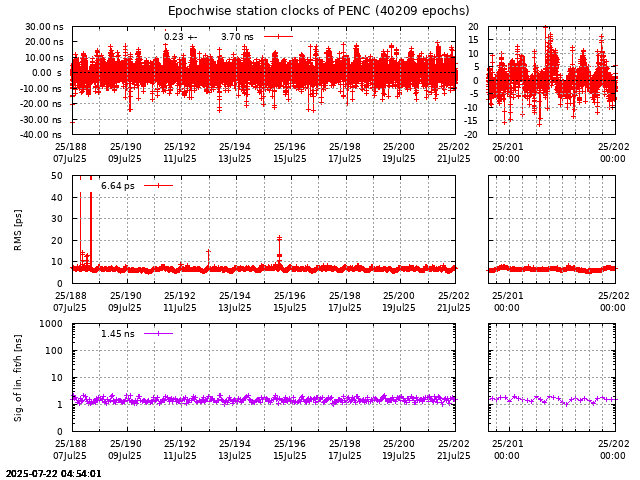
Task: Click the "Sig. of lin. fit/h [ns]" axis label
Action: (x=18, y=378)
